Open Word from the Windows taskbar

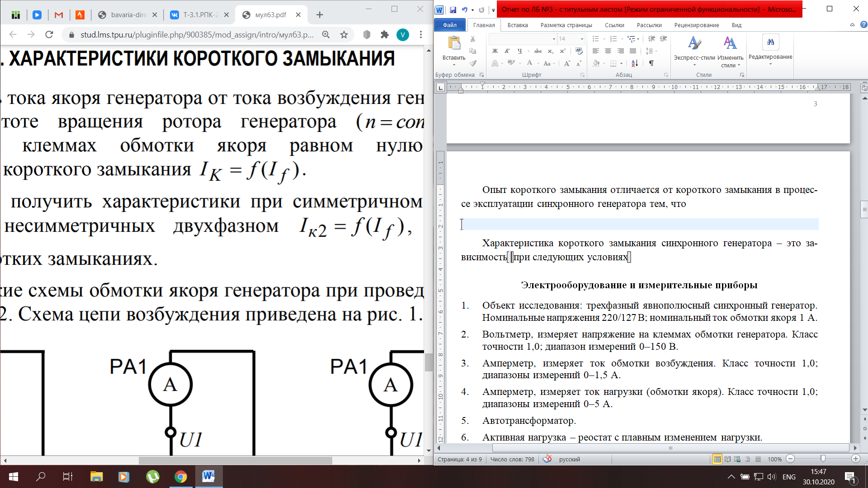(208, 476)
